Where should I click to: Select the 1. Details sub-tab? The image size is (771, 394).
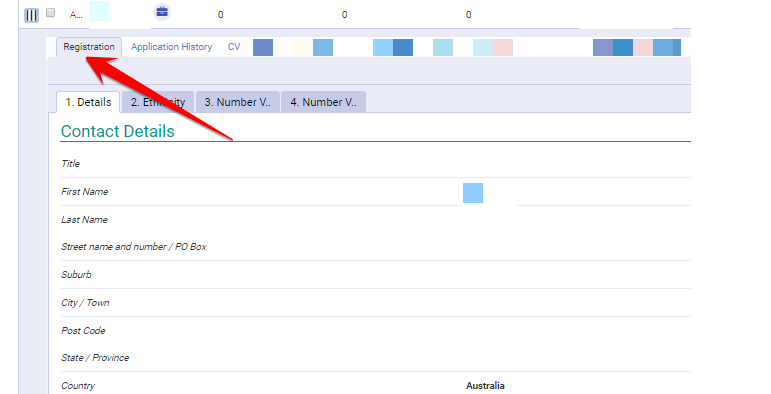pos(88,102)
